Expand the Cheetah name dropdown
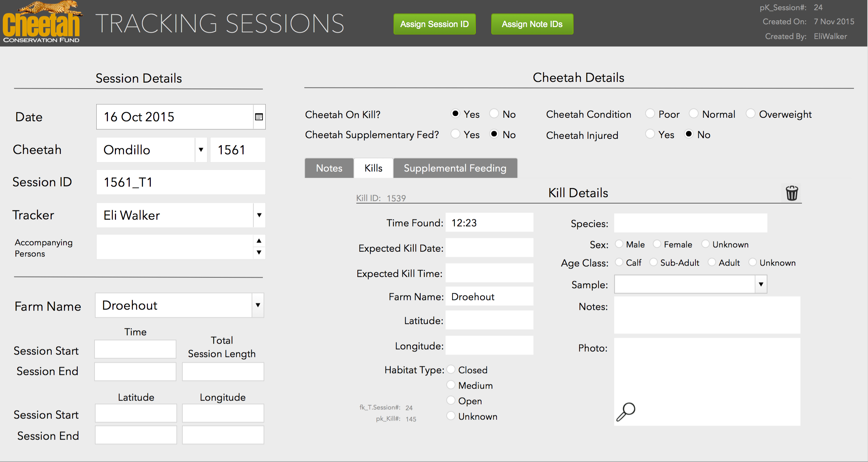 click(x=201, y=150)
